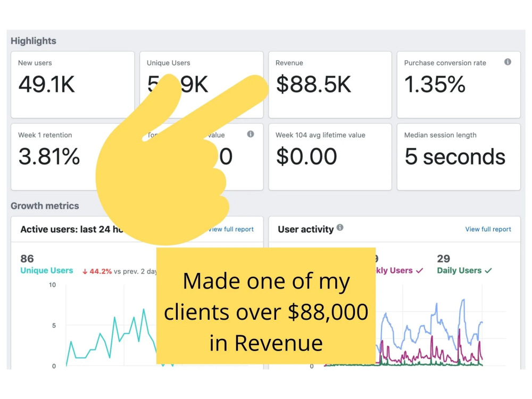Open the Purchase conversion rate info icon
Screen dimensions: 532x399
pos(508,62)
